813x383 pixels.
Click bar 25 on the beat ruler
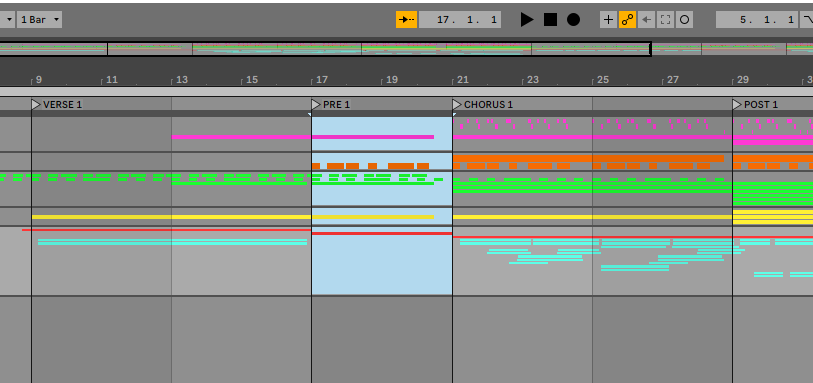click(x=602, y=80)
